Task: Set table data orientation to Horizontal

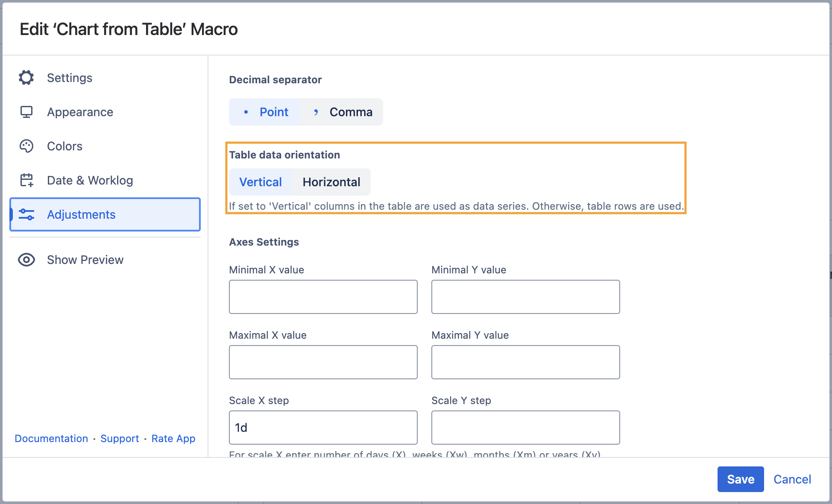Action: [x=331, y=182]
